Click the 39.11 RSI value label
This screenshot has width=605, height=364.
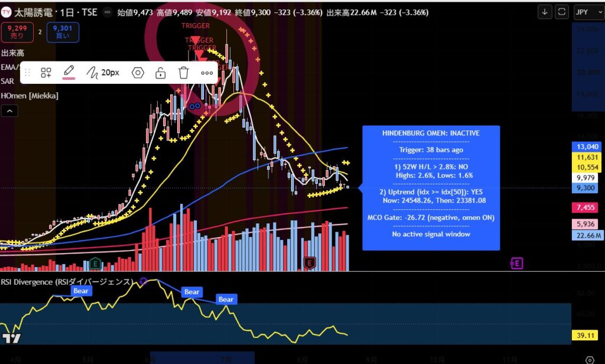click(586, 335)
